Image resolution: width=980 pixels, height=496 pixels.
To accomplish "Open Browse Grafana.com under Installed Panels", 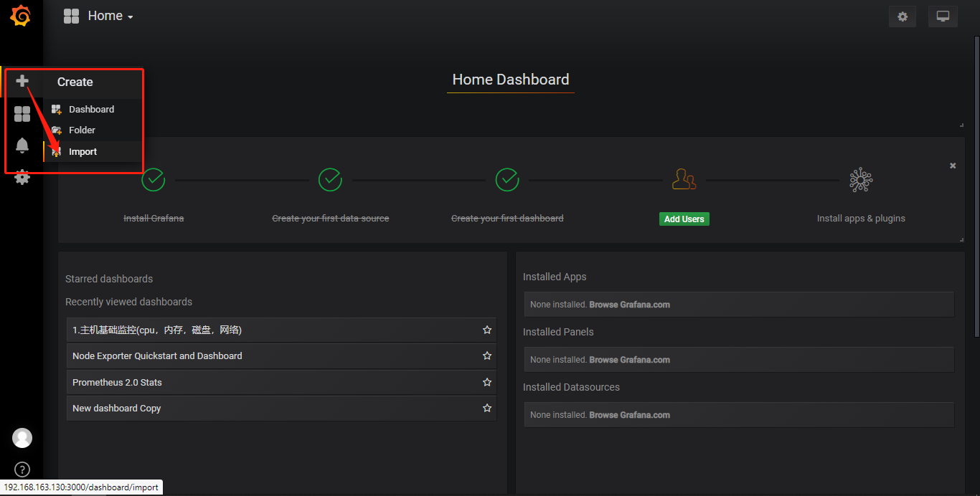I will pyautogui.click(x=630, y=360).
